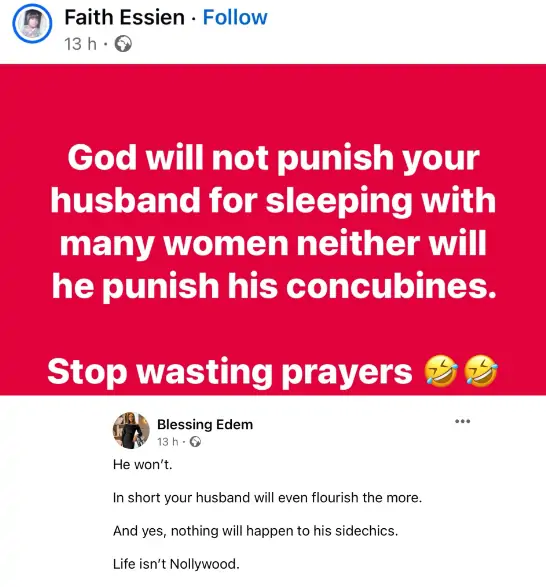Open Faith Essien's profile picture
This screenshot has height=587, width=546.
click(32, 23)
